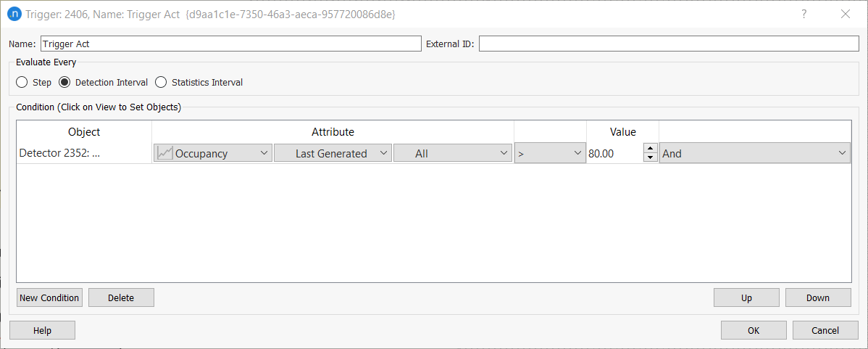The image size is (868, 349).
Task: Click the title bar help question mark
Action: (804, 14)
